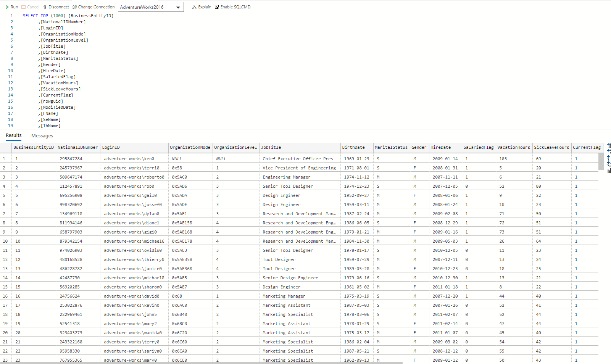
Task: Click the LoginID column header in results
Action: 134,147
